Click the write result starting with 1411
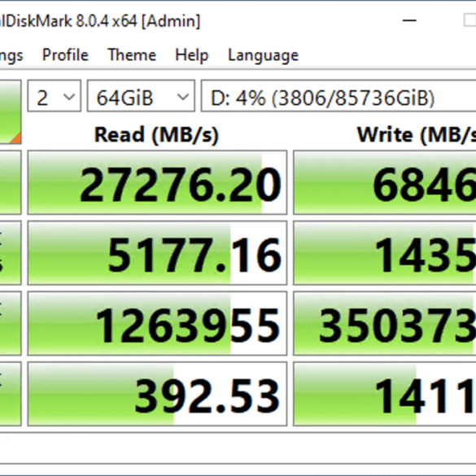 385,394
